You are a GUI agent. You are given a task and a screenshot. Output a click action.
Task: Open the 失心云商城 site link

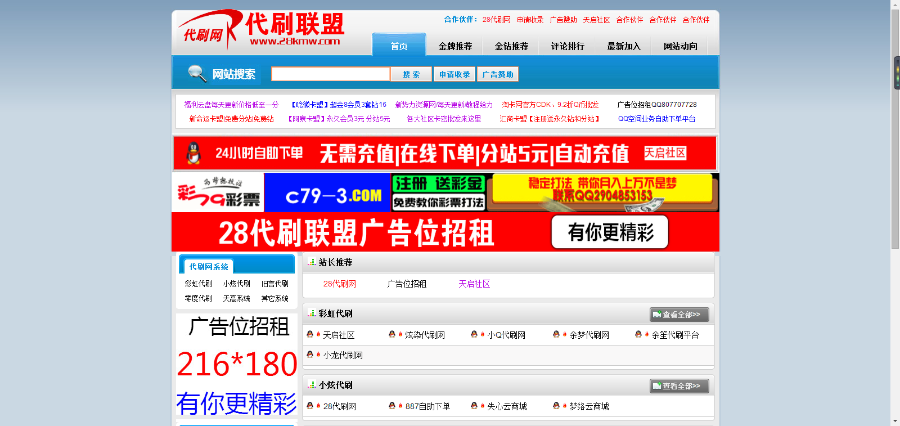tap(507, 406)
